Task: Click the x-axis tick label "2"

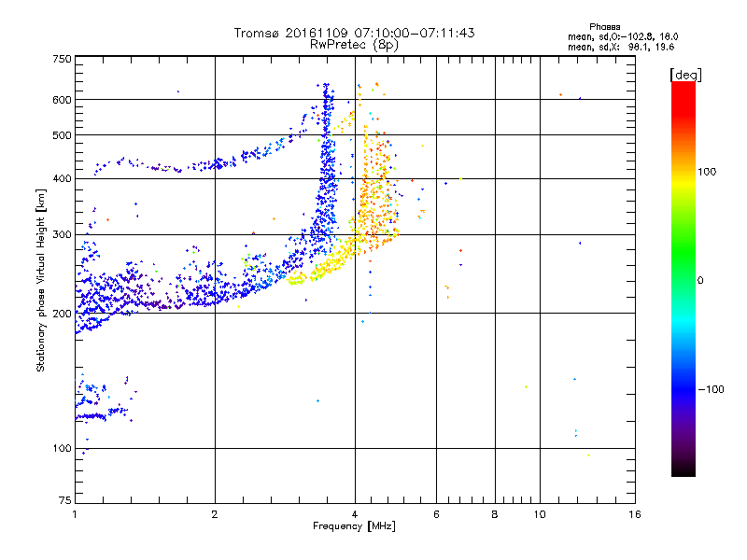Action: [x=215, y=514]
